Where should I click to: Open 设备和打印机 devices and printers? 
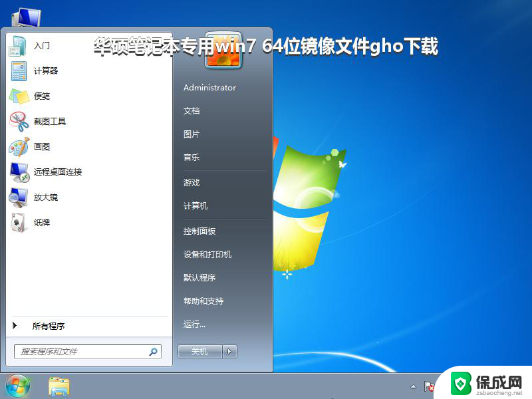click(207, 255)
